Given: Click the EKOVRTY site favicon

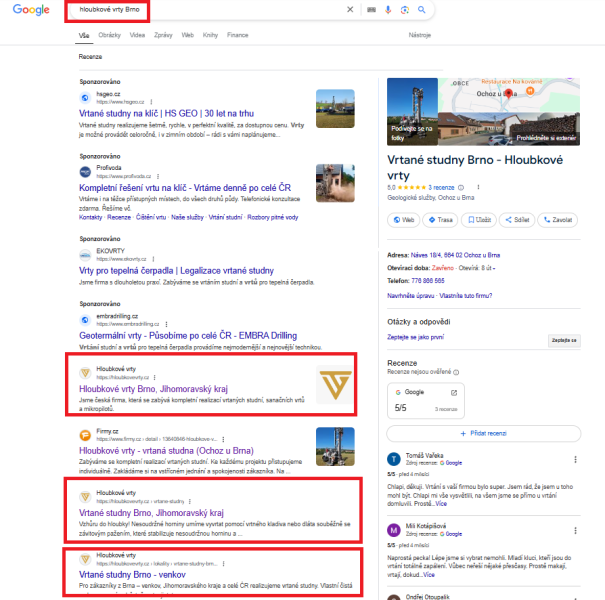Looking at the screenshot, I should tap(85, 255).
